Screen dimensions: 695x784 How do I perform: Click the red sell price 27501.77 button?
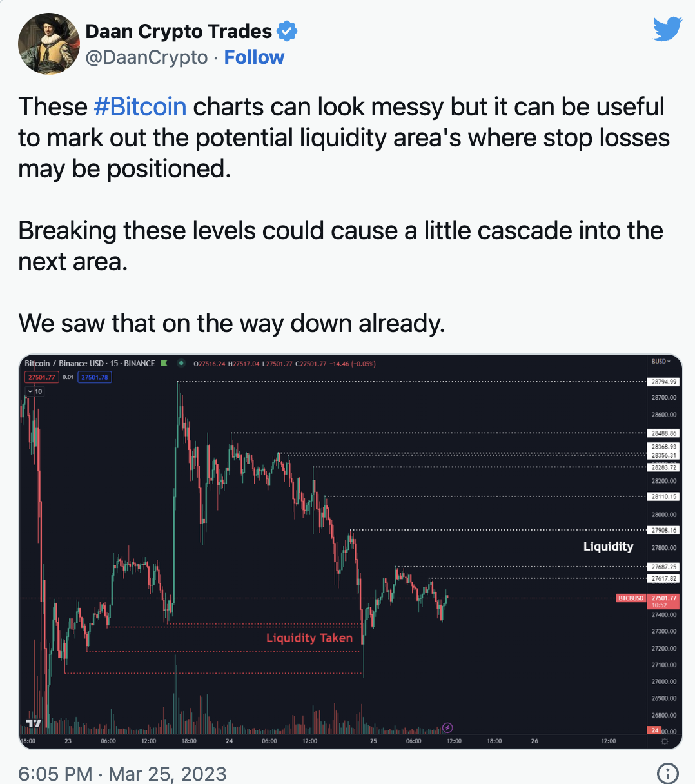coord(42,377)
